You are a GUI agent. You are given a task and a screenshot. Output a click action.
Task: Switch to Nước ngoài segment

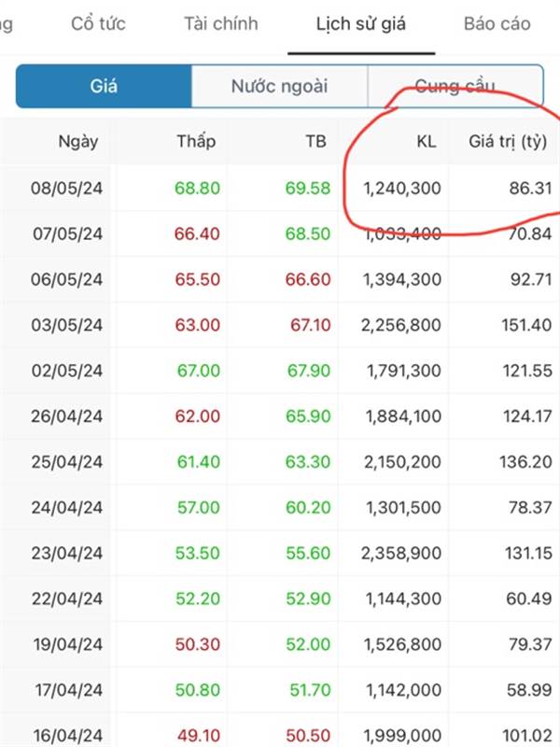(279, 86)
